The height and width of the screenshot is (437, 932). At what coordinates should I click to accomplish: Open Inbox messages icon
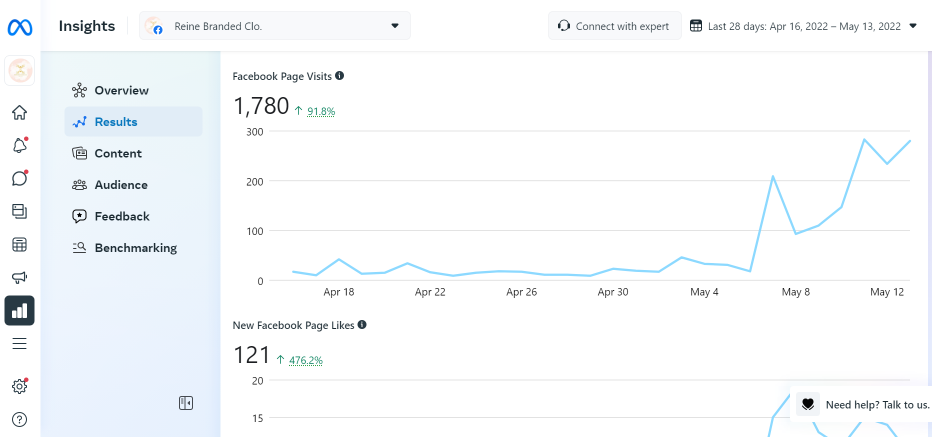coord(19,179)
